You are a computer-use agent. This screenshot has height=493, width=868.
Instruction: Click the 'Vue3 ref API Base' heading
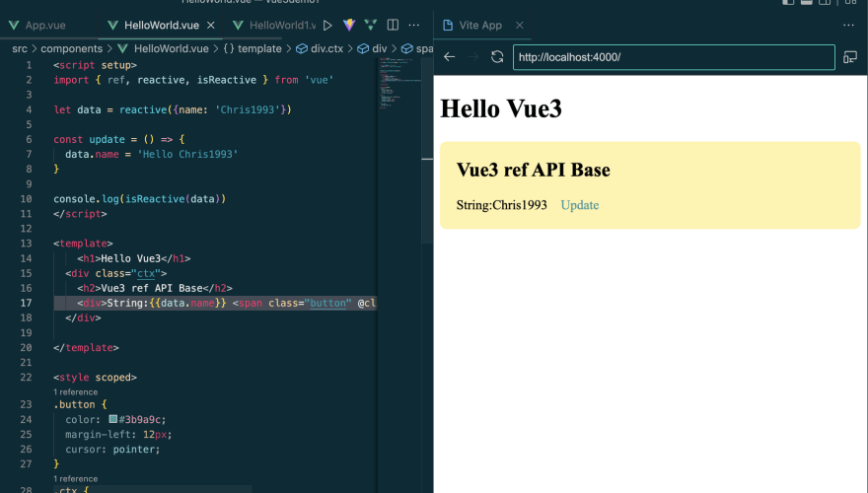(533, 170)
